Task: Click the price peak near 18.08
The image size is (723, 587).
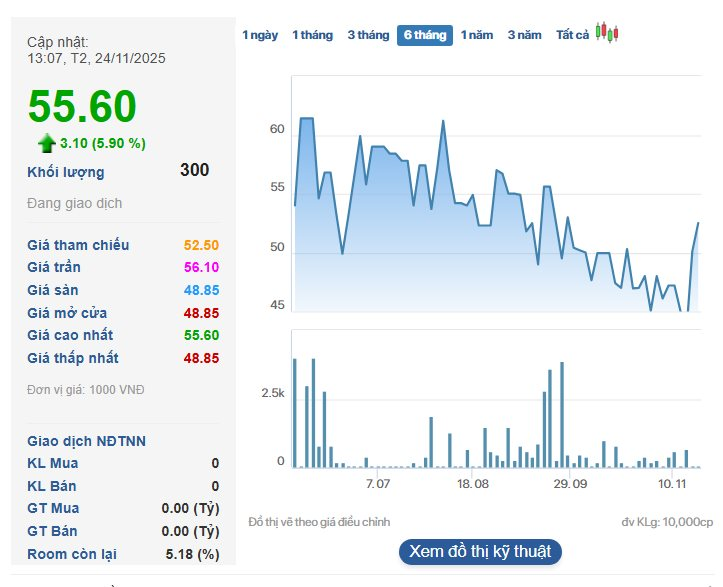Action: point(442,121)
